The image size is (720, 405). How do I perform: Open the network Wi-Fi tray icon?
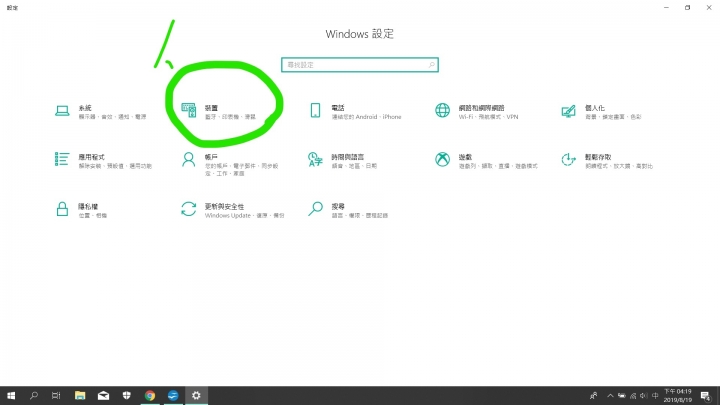633,395
